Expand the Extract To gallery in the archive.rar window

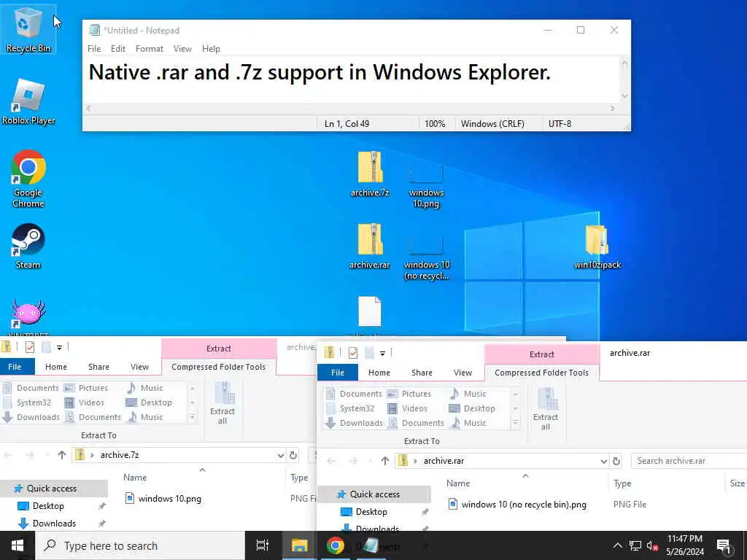coord(516,423)
